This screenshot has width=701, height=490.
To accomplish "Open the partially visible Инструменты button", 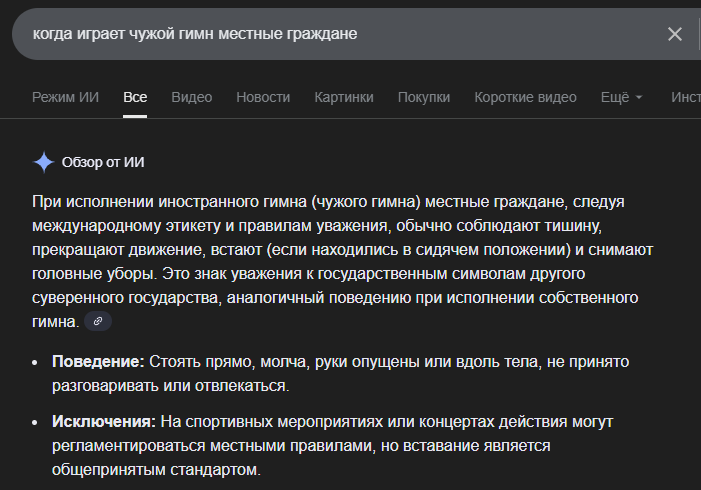I will [x=686, y=97].
